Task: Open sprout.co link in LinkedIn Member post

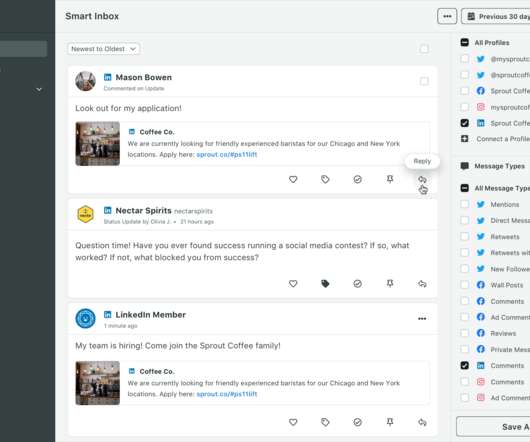Action: click(x=227, y=394)
